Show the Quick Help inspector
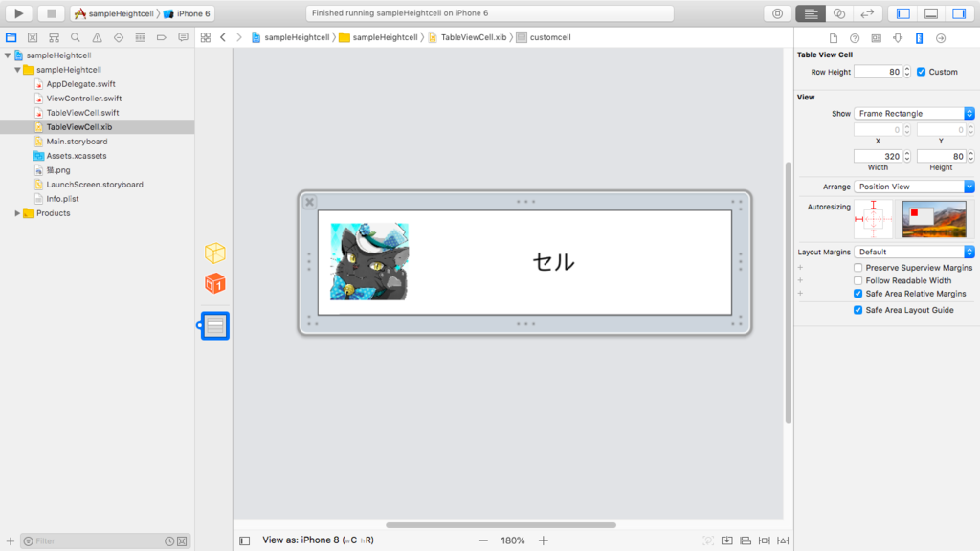The height and width of the screenshot is (551, 980). (855, 37)
